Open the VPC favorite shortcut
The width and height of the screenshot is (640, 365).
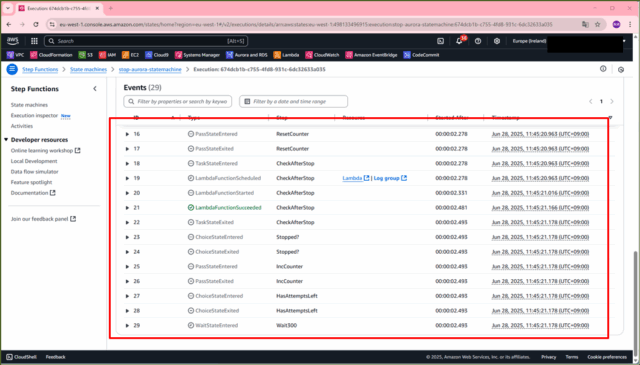[16, 55]
